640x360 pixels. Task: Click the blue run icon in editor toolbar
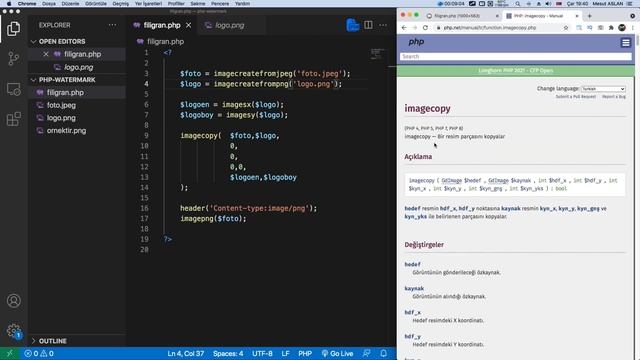pos(353,25)
